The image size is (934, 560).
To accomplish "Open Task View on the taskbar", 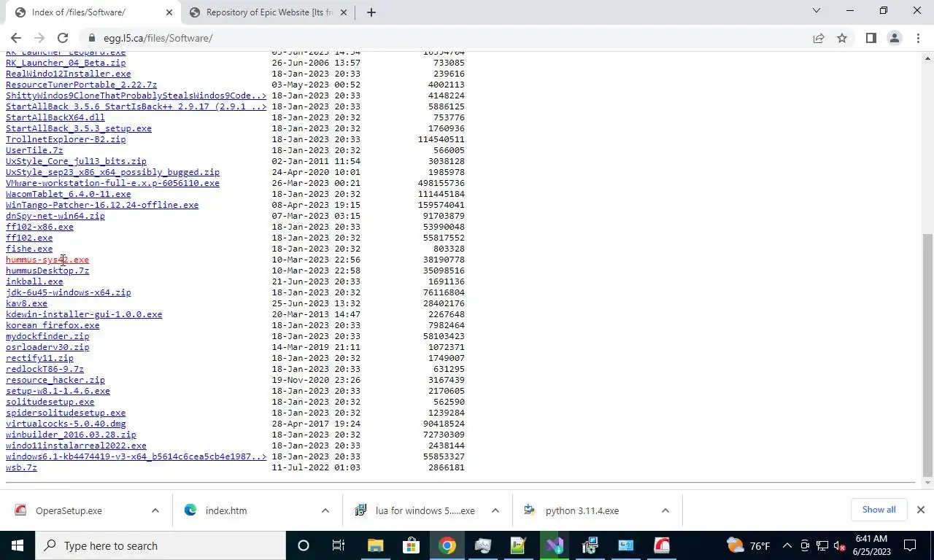I will click(x=339, y=545).
